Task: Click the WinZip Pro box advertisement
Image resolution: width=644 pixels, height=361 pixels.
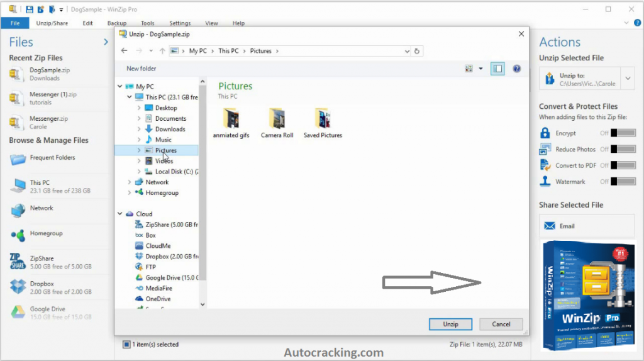Action: point(587,296)
